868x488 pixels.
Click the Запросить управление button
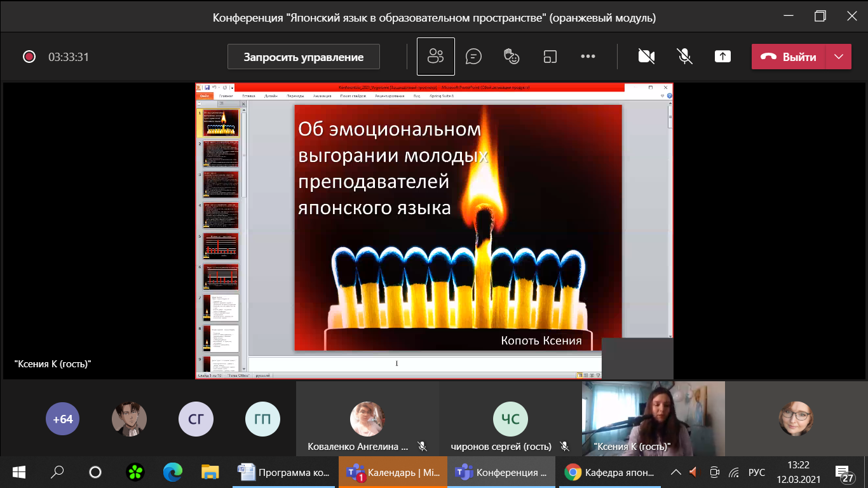(x=303, y=57)
